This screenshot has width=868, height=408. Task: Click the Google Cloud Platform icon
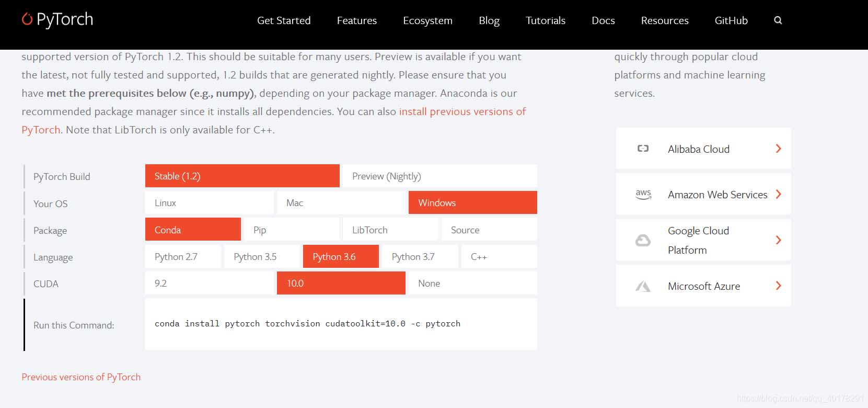click(x=643, y=240)
